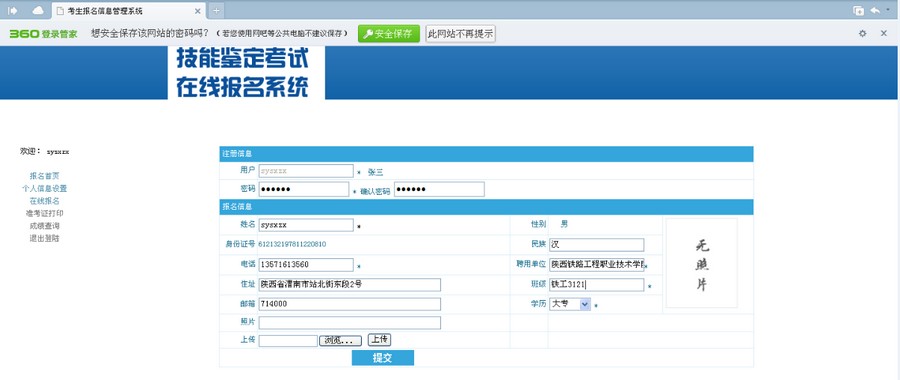Open the 学历 dropdown showing 大专
The width and height of the screenshot is (900, 380).
tap(570, 304)
